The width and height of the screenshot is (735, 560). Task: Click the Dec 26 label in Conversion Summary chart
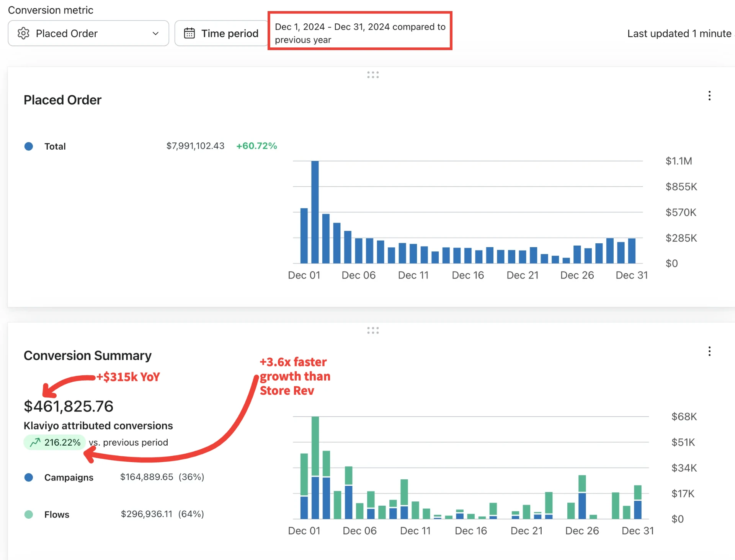point(582,531)
